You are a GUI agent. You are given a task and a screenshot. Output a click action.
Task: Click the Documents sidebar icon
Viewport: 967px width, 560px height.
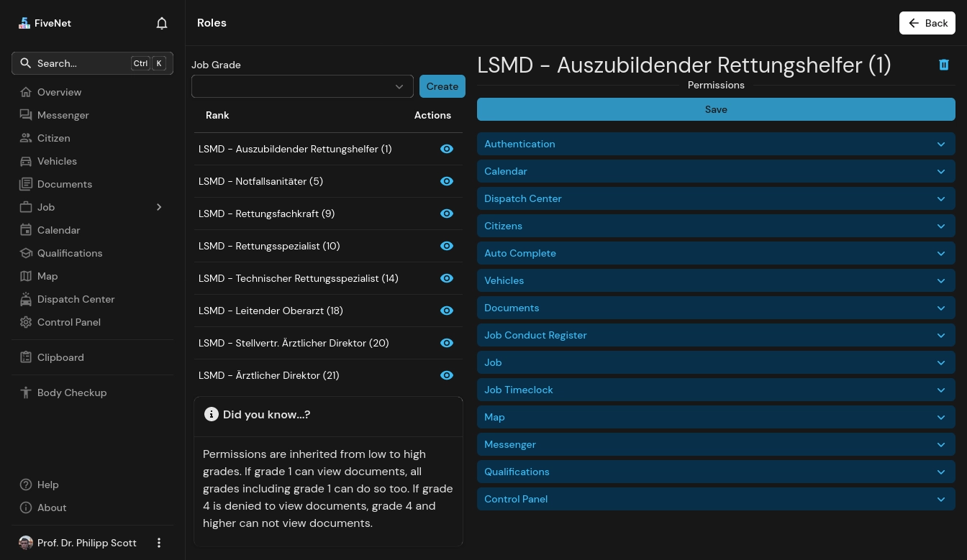[26, 184]
